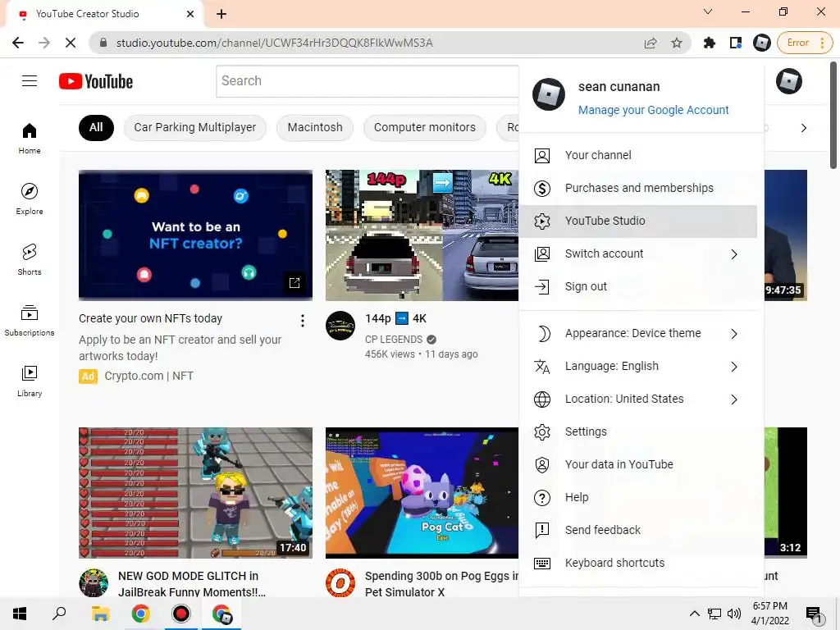Show more category chips with right arrow
Screen dimensions: 840x630
coord(804,128)
